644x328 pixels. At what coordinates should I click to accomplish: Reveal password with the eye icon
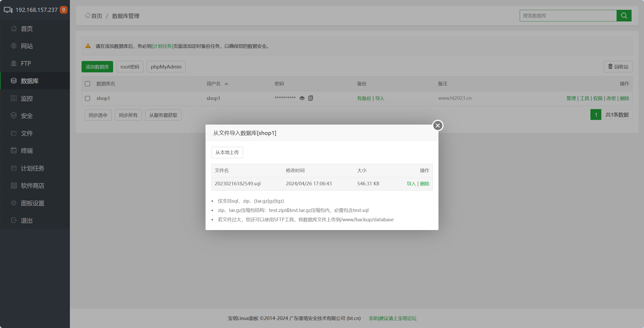click(302, 98)
